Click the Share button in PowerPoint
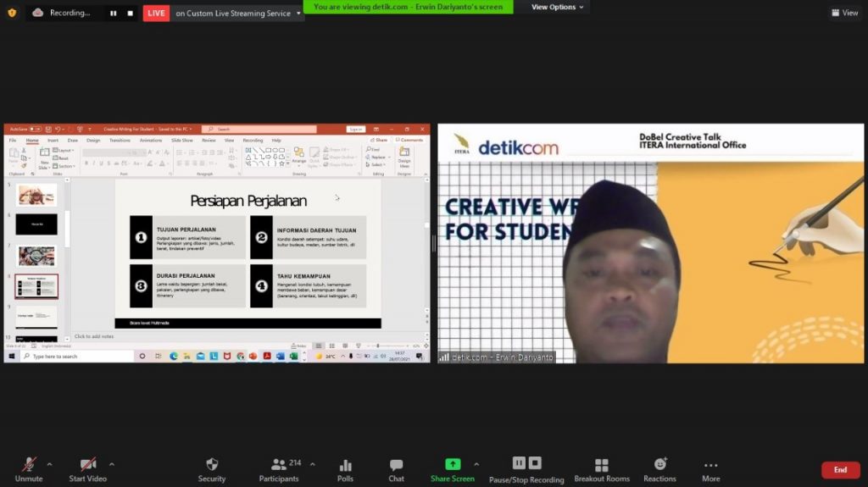This screenshot has width=868, height=487. pyautogui.click(x=379, y=140)
